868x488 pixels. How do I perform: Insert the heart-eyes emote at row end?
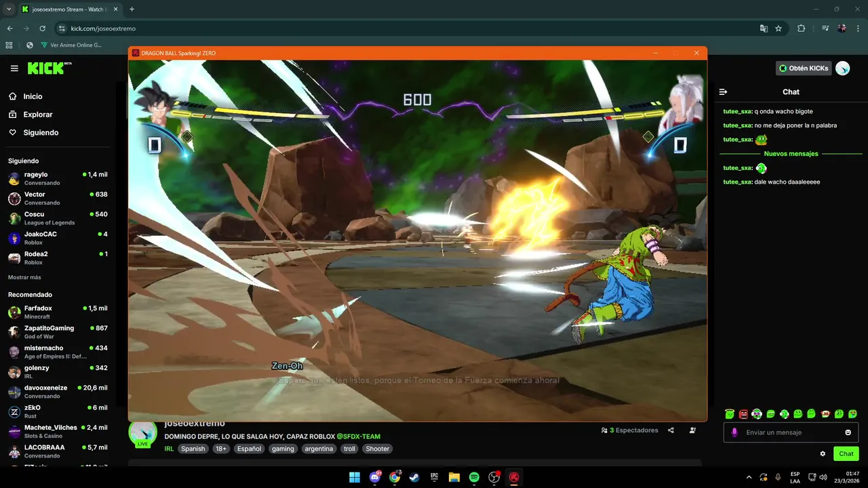click(x=852, y=413)
